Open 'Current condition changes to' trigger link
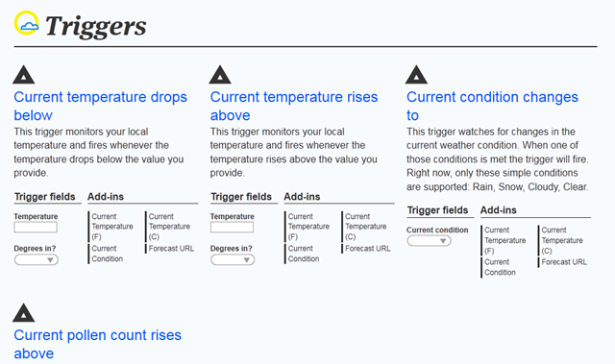Viewport: 615px width, 364px height. point(492,107)
